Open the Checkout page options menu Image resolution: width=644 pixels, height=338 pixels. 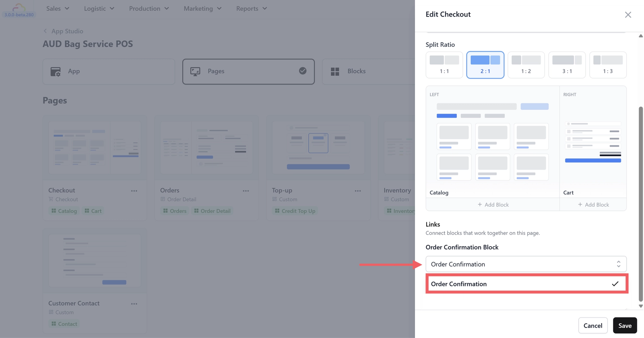tap(134, 191)
